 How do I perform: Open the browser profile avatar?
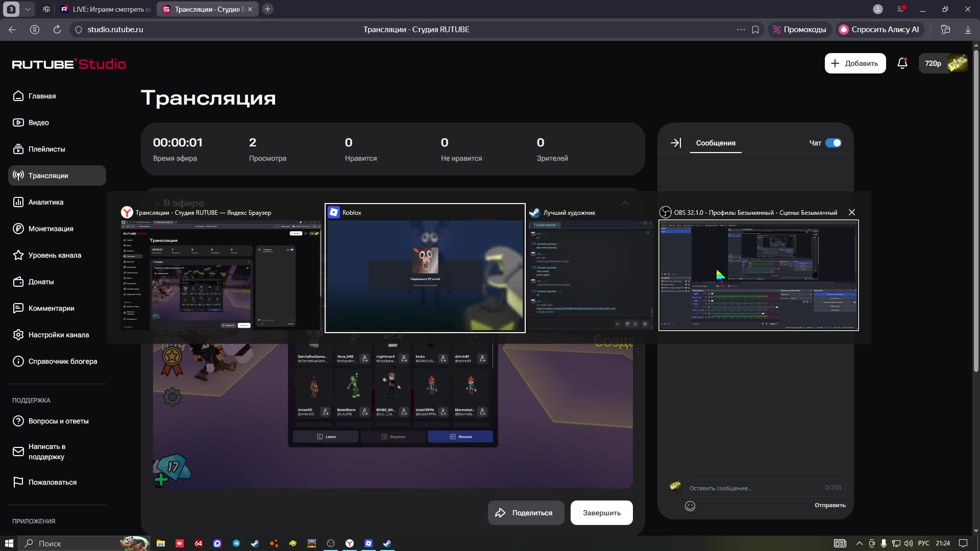point(878,9)
